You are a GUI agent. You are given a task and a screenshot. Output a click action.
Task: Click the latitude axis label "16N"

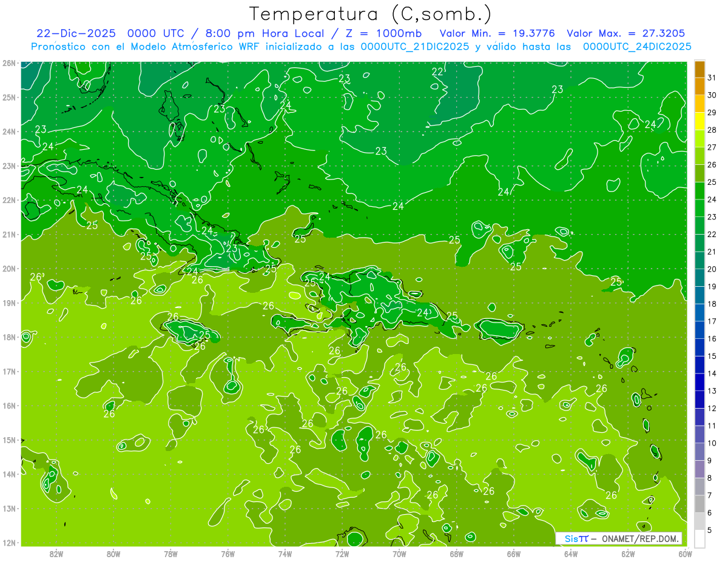pos(8,406)
